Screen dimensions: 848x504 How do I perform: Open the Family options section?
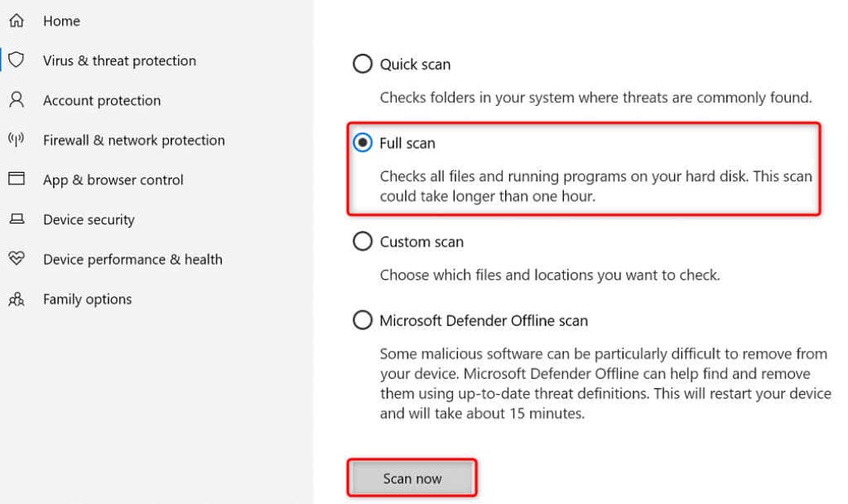(x=87, y=299)
